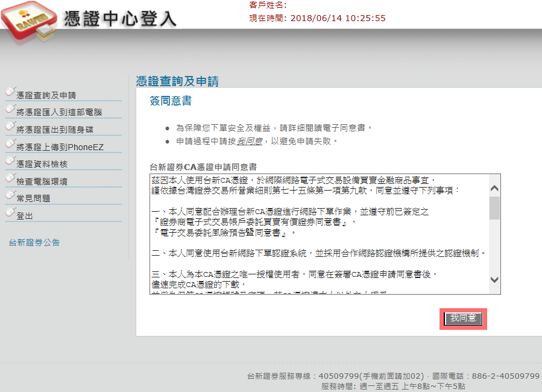Click the 簽同意書 heading
The width and height of the screenshot is (542, 392).
point(171,101)
